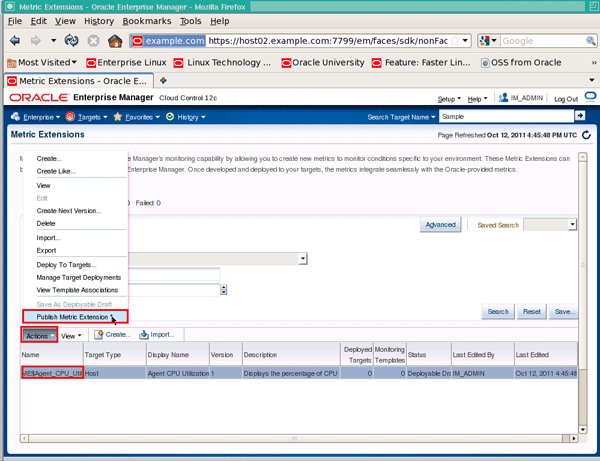The width and height of the screenshot is (600, 461).
Task: Select Manage Target Deployments menu entry
Action: (78, 277)
